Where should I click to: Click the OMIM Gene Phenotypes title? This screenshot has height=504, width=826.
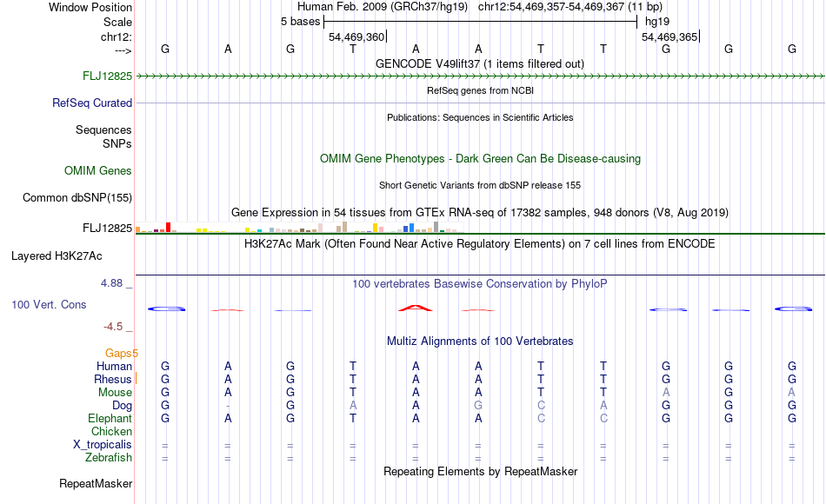[x=480, y=158]
